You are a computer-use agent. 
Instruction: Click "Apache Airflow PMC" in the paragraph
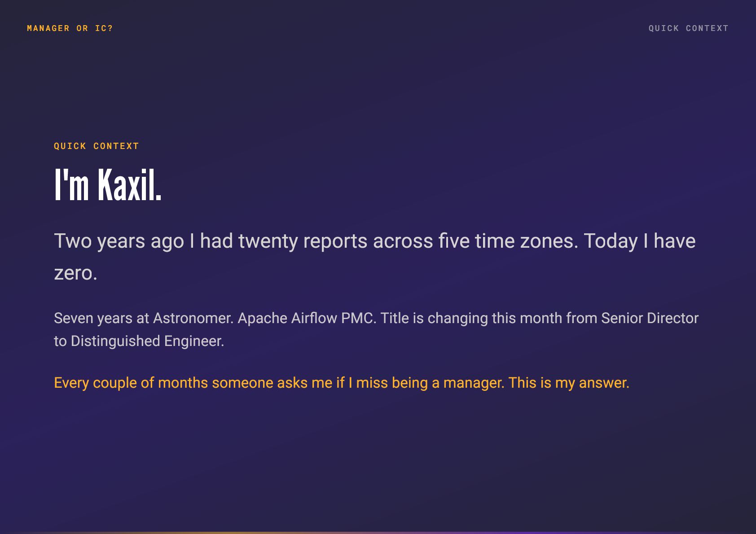point(307,318)
